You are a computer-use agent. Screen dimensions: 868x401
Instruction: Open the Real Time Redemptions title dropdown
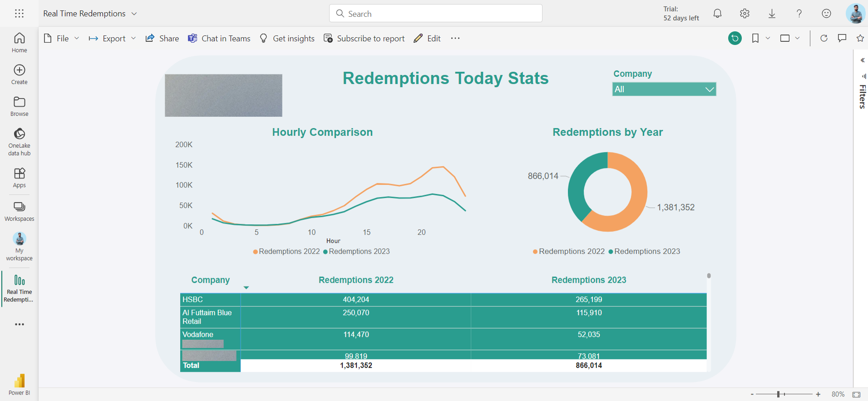coord(134,14)
